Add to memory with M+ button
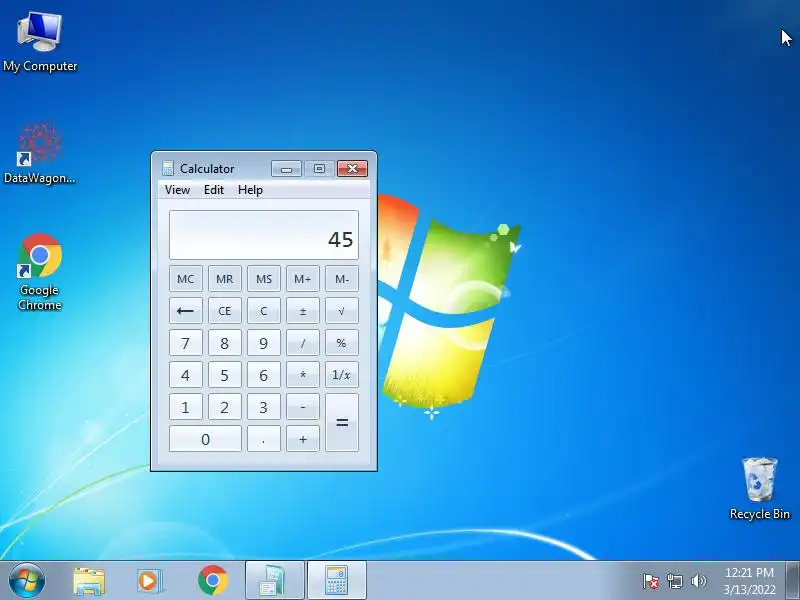The height and width of the screenshot is (600, 800). point(303,279)
